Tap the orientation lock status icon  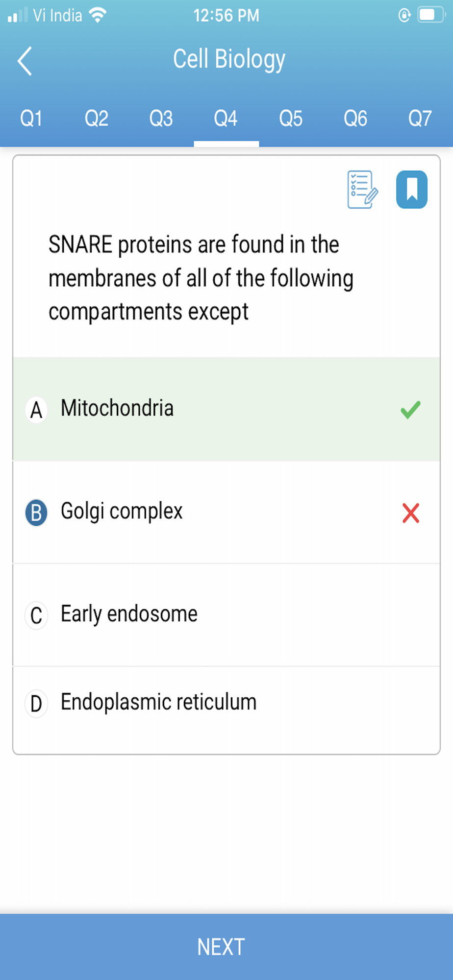[404, 15]
